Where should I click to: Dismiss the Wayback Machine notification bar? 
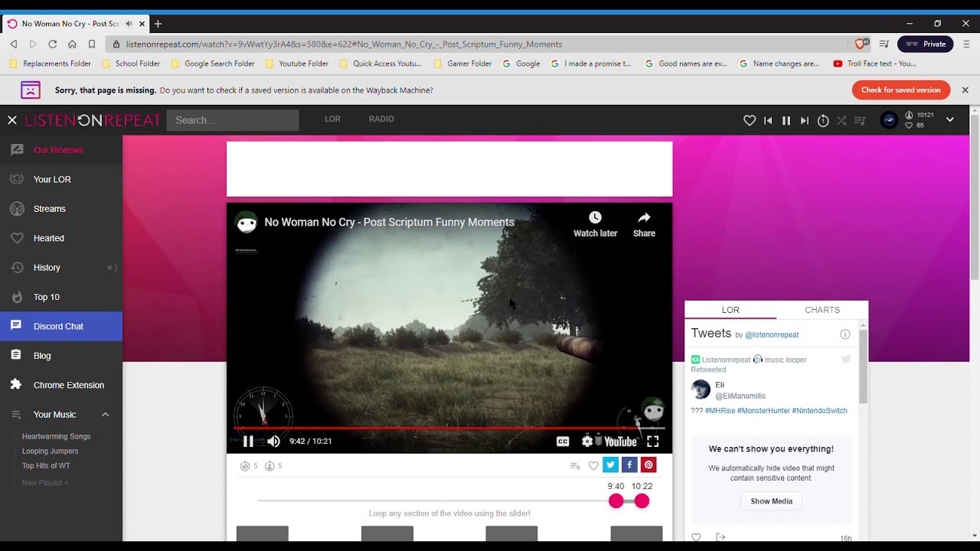coord(965,90)
